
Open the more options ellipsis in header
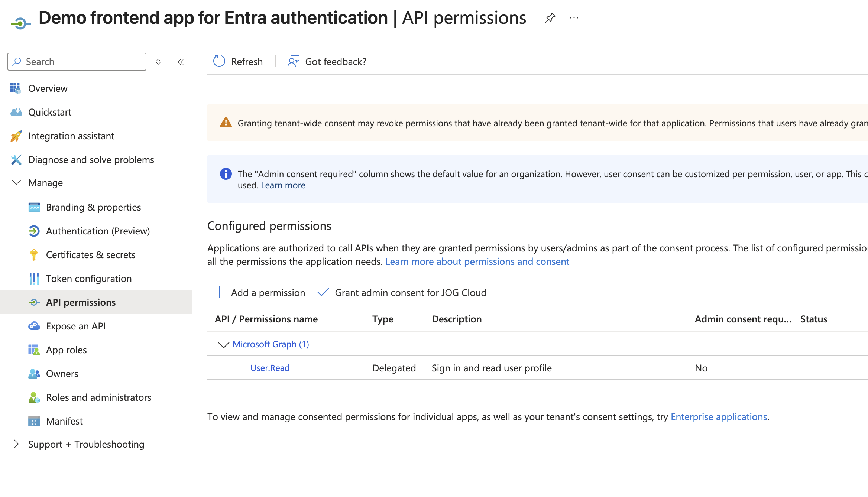[574, 18]
